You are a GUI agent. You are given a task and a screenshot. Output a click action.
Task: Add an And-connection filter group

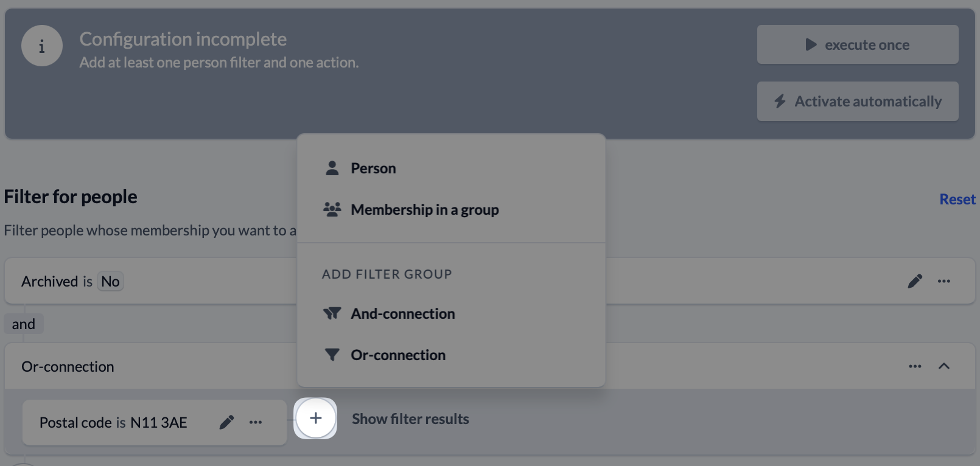(x=402, y=314)
